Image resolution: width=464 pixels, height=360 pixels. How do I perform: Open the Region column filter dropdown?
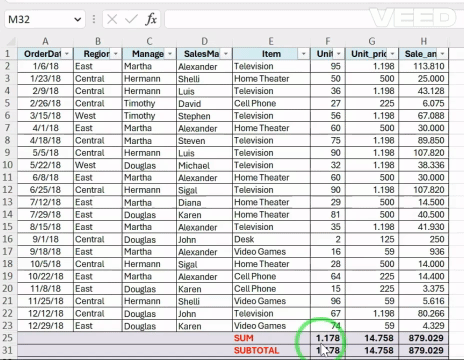[x=116, y=54]
